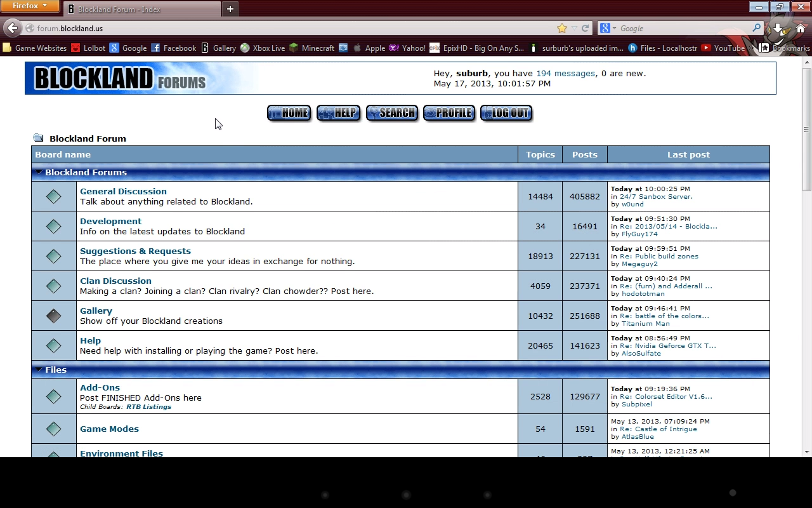Screen dimensions: 812x508
Task: Open last post 'Re: Public build zones'
Action: click(x=659, y=257)
